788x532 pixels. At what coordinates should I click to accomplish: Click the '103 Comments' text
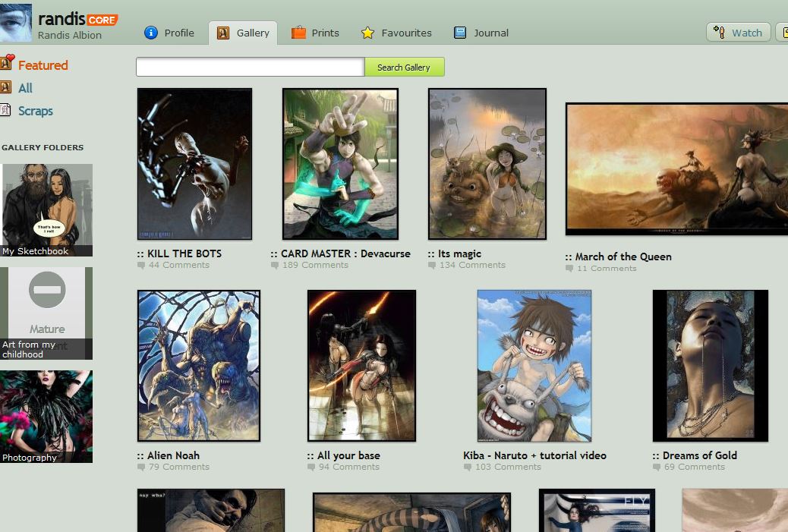pos(508,467)
